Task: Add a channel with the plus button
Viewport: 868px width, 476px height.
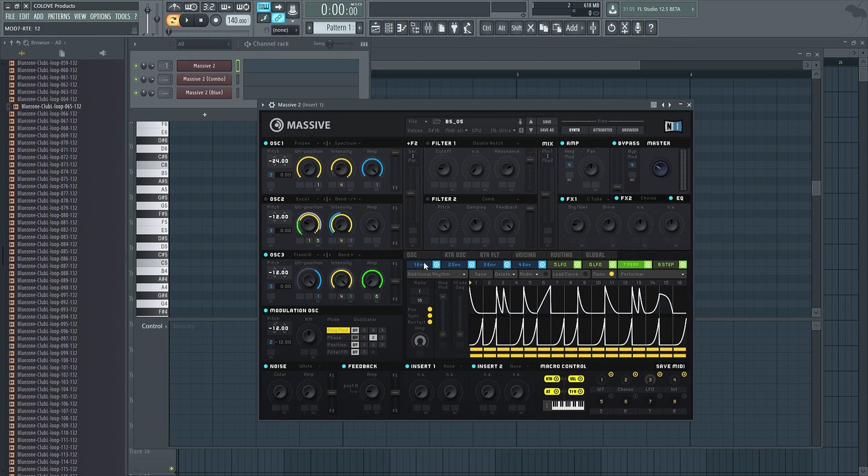Action: click(x=204, y=114)
